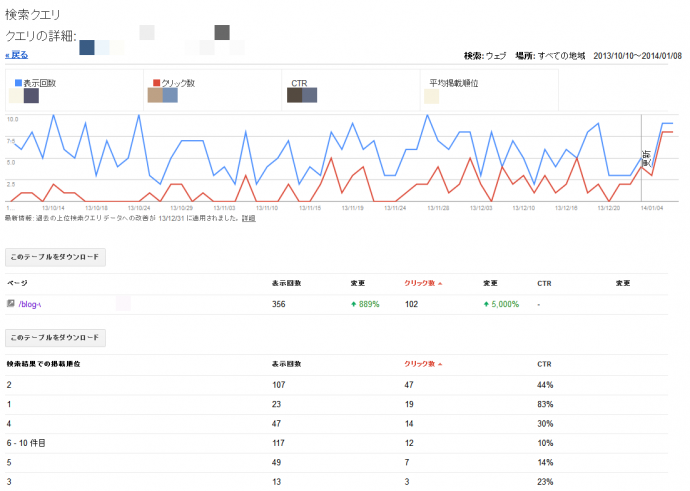This screenshot has width=690, height=491.
Task: Click the blue legend swatch for 表示回数
Action: pos(18,83)
